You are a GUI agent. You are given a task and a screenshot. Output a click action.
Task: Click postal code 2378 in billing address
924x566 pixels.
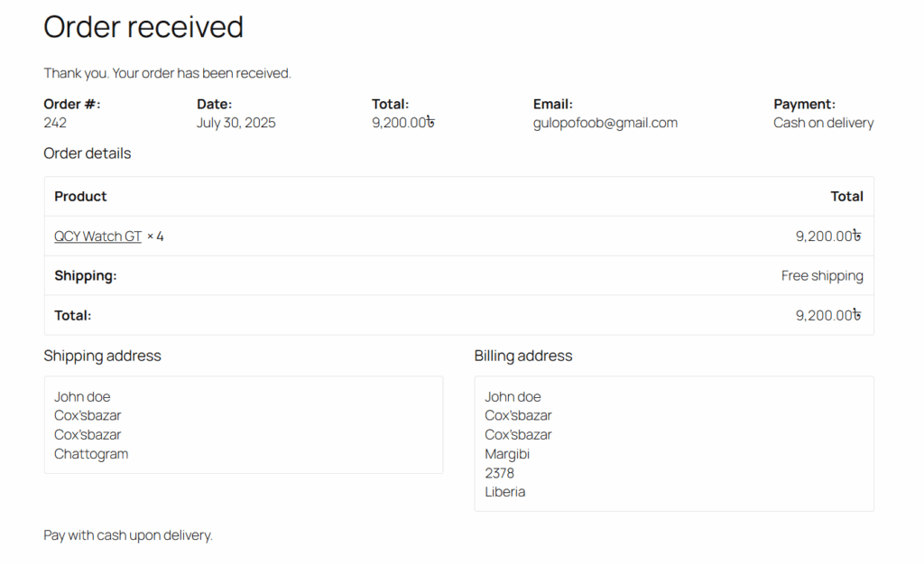pyautogui.click(x=499, y=473)
